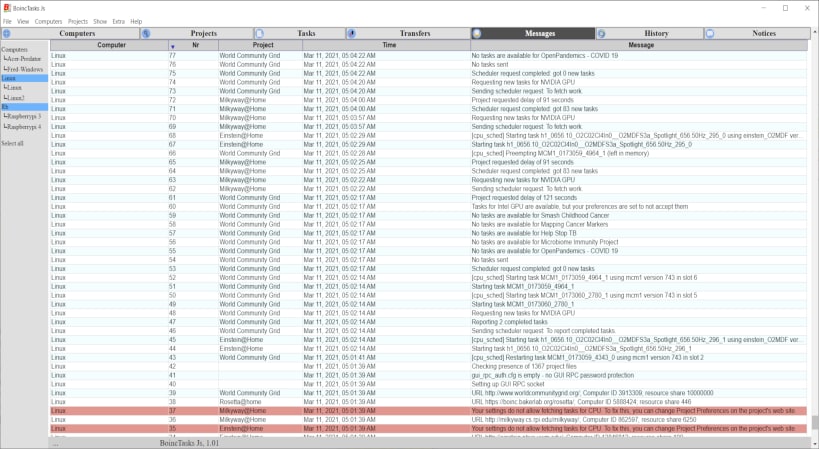Click the 'No tasks are available for OpenPandemics' message in row 77
The width and height of the screenshot is (819, 449).
coord(545,55)
